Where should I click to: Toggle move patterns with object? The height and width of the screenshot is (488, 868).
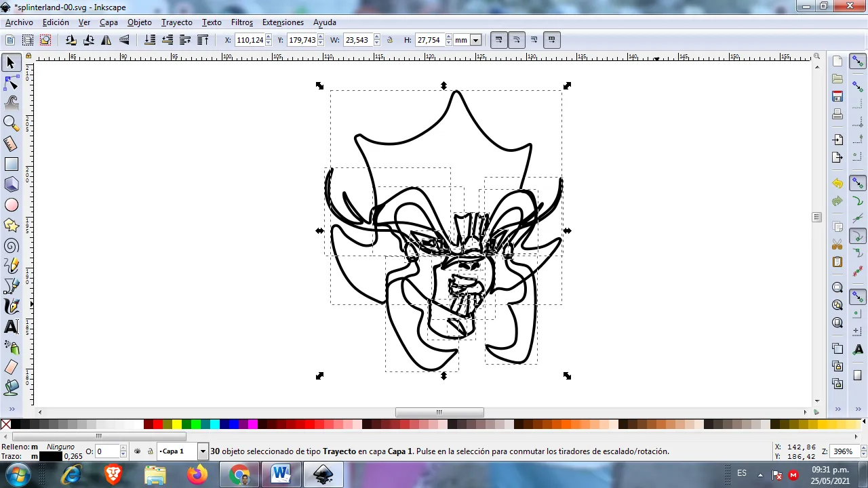[x=551, y=40]
